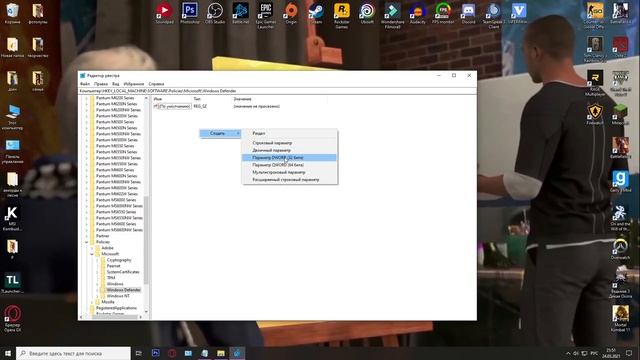
Task: Collapse the Microsoft key under Policies
Action: click(x=92, y=254)
